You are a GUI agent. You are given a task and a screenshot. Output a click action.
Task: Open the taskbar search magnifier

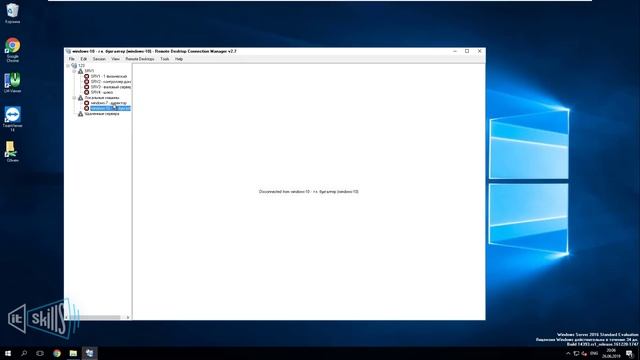click(x=24, y=353)
